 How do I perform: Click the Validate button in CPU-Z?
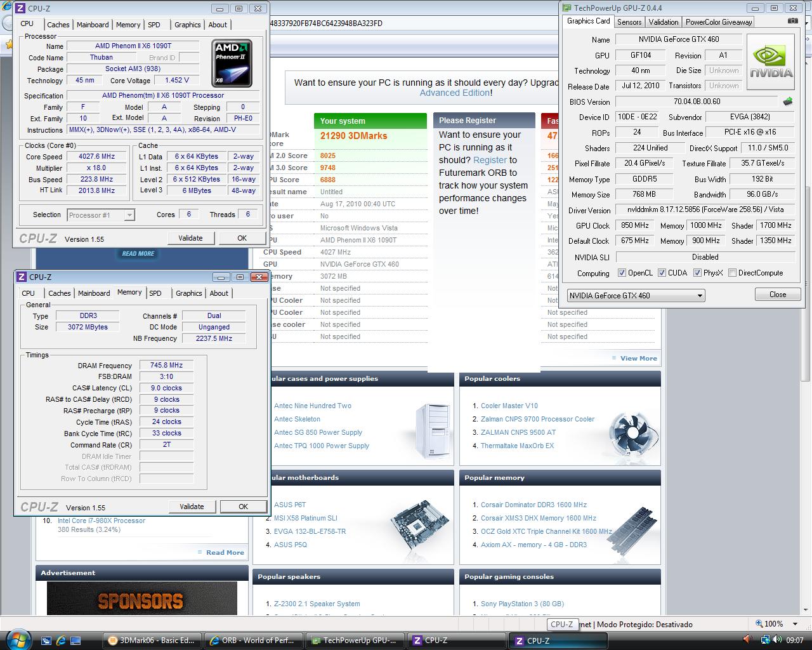tap(191, 237)
